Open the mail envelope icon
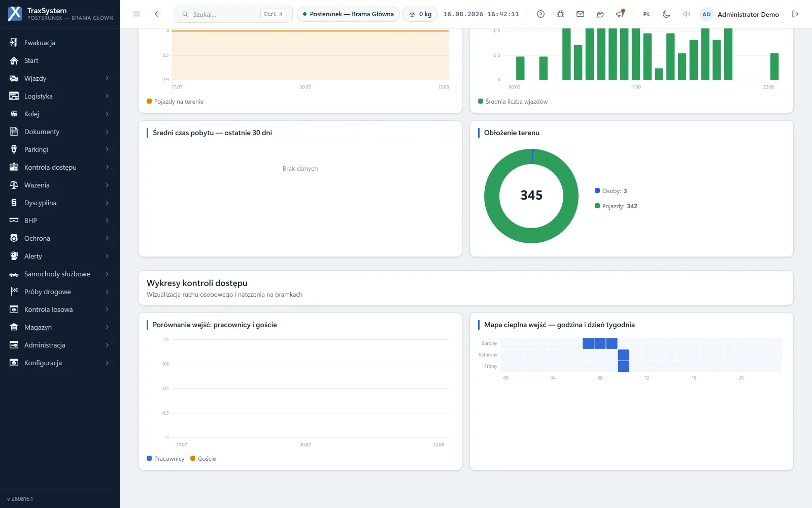Image resolution: width=812 pixels, height=508 pixels. point(580,14)
